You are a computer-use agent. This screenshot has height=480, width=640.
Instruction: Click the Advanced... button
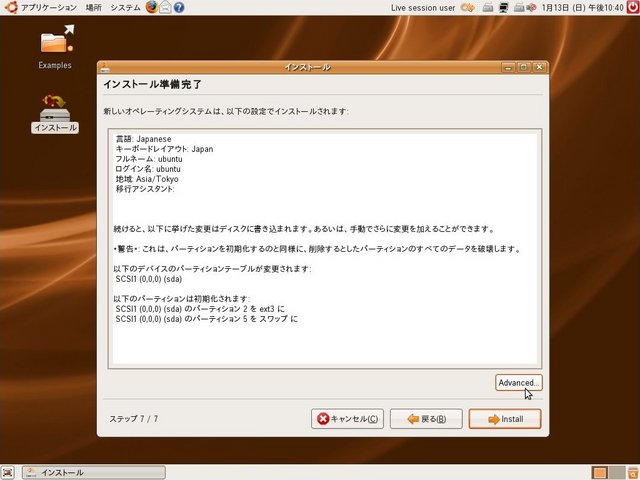pyautogui.click(x=519, y=383)
